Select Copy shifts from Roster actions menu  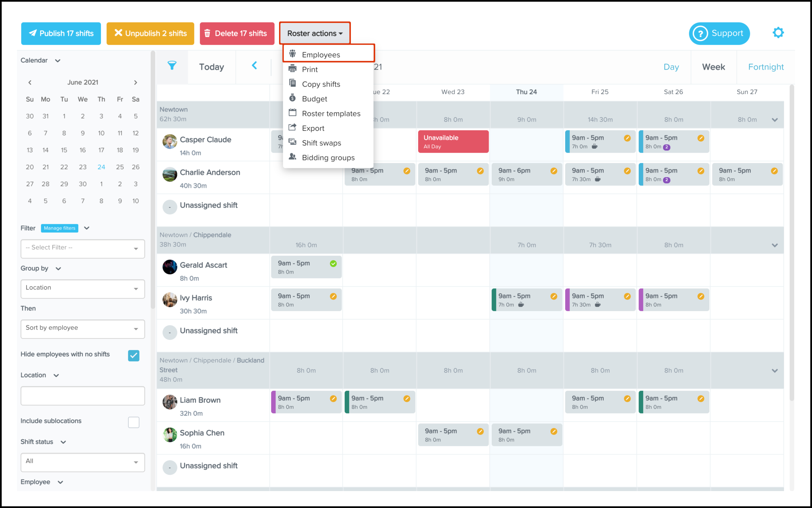(321, 84)
